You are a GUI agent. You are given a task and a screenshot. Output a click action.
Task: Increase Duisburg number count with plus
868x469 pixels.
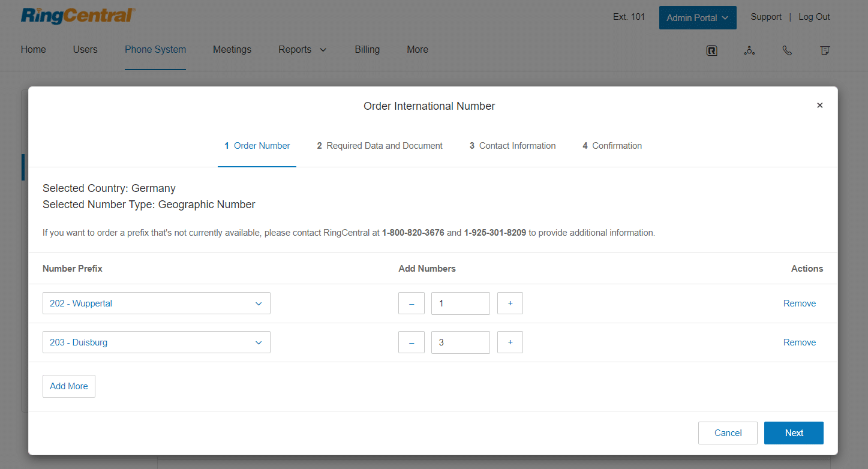(510, 342)
